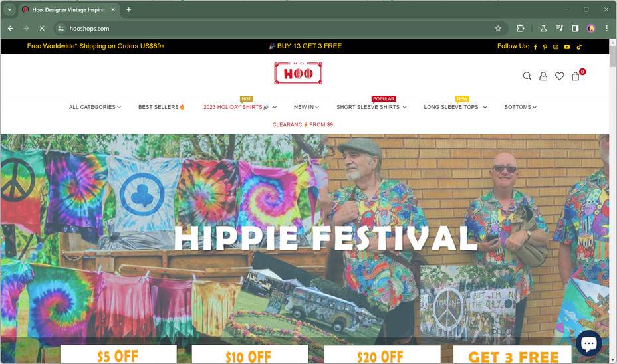Expand the Bottoms dropdown menu
This screenshot has width=617, height=364.
pos(520,107)
